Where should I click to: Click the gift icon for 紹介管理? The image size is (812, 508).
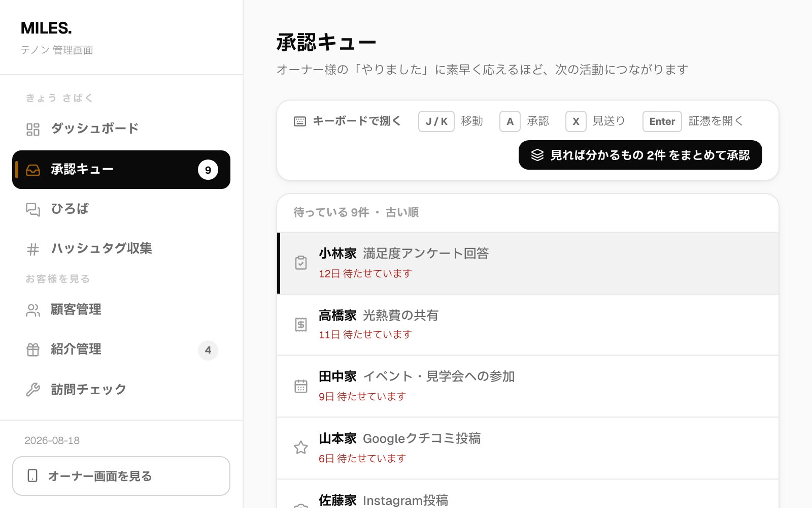33,350
